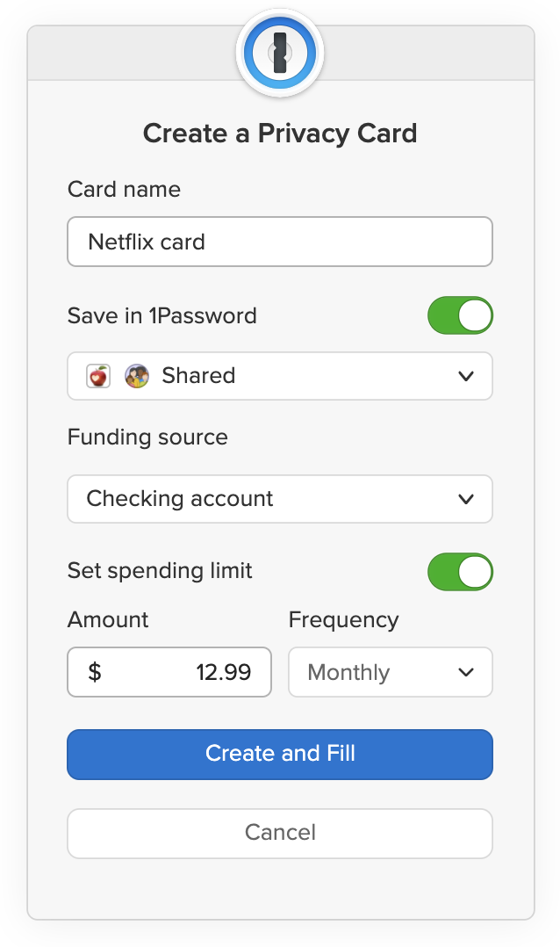Click the 1Password keyhole logo icon
560x947 pixels.
280,53
